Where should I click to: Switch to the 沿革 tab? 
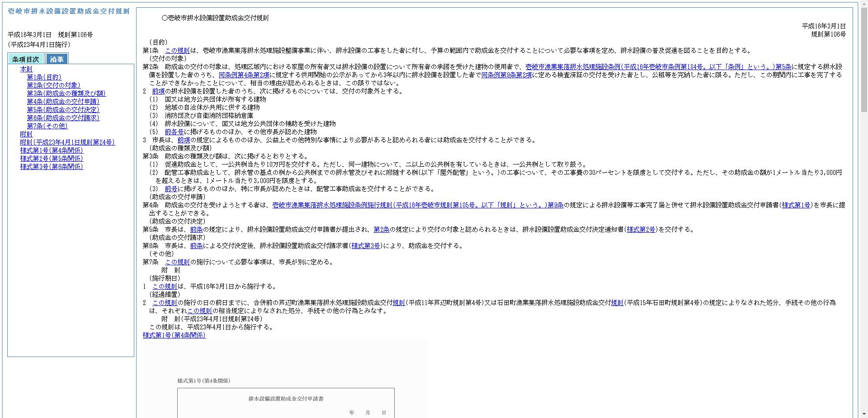58,59
